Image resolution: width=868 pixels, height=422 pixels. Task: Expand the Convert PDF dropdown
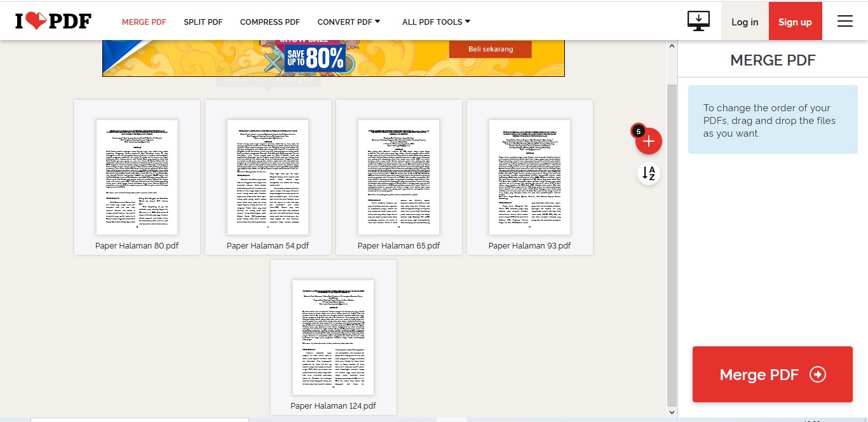[x=349, y=22]
